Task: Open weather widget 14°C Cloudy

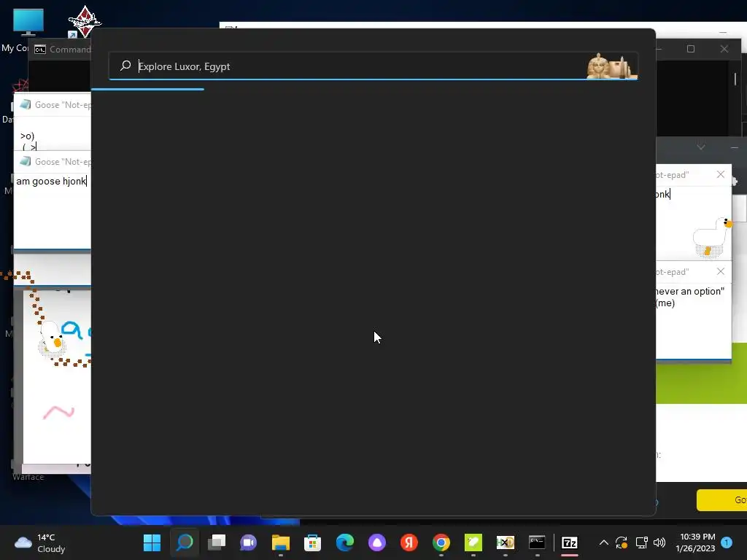Action: click(41, 542)
